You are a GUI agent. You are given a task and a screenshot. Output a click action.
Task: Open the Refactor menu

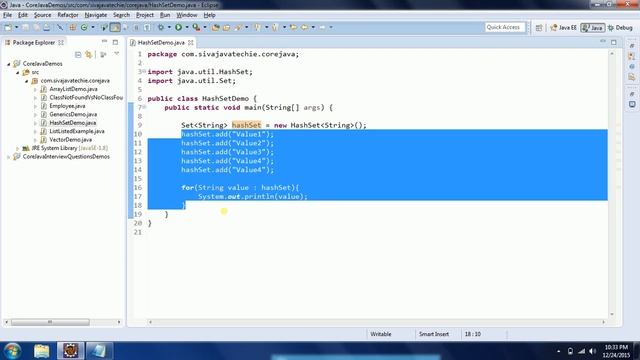pyautogui.click(x=68, y=15)
